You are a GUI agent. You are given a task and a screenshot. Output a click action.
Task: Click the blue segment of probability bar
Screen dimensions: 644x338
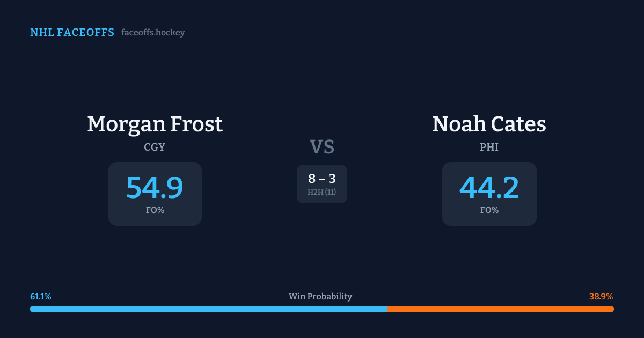(208, 309)
